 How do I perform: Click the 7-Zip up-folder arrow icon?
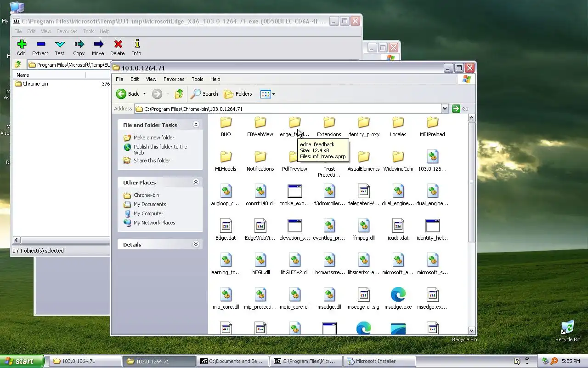(x=18, y=64)
